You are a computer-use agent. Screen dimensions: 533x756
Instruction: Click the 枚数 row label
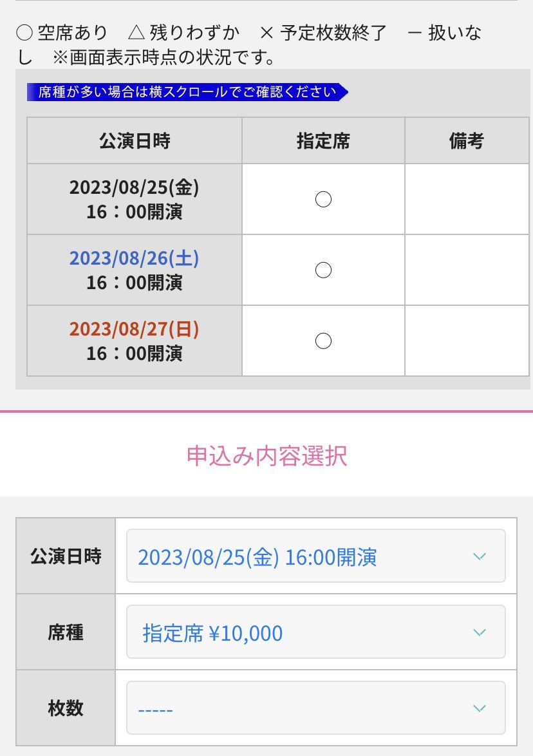pos(66,708)
